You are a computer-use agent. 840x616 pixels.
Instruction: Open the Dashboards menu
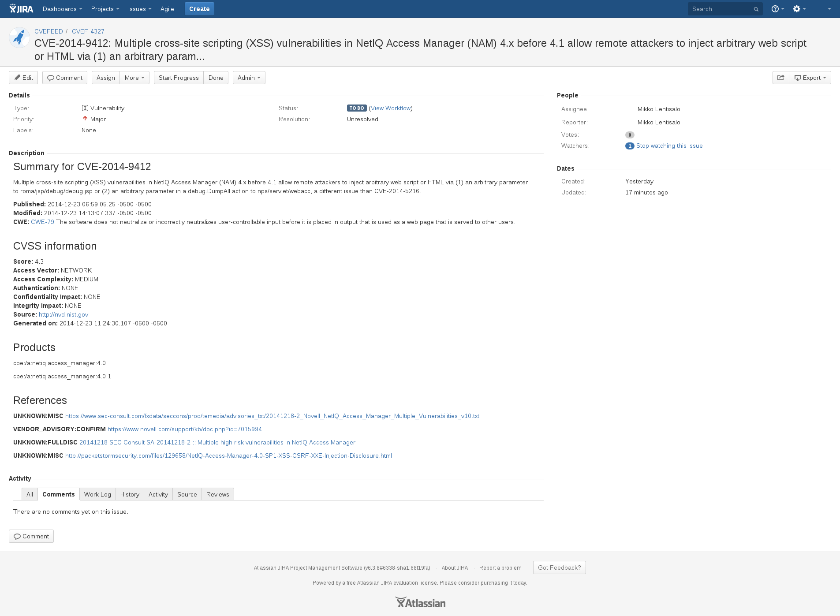(x=62, y=9)
